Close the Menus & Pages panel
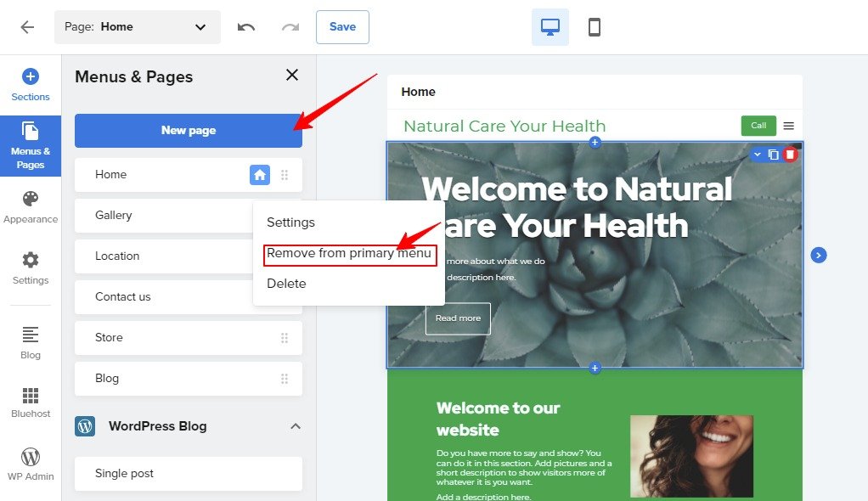The height and width of the screenshot is (501, 868). pos(292,76)
